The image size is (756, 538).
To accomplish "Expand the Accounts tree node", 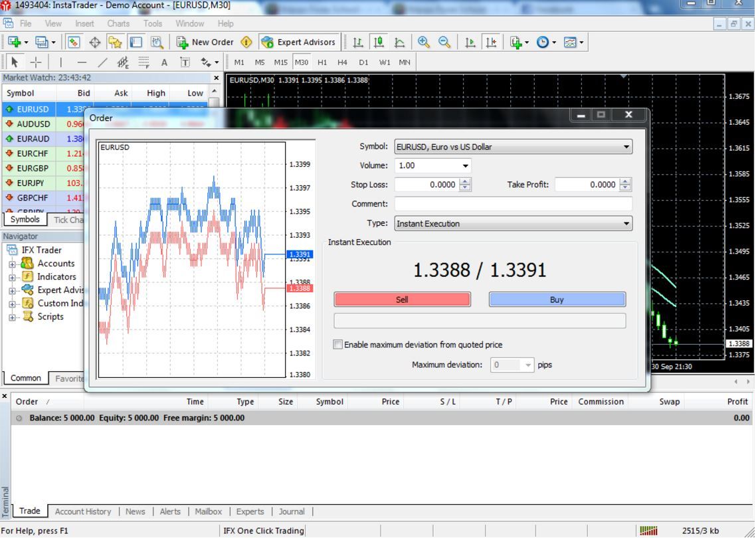I will 12,264.
